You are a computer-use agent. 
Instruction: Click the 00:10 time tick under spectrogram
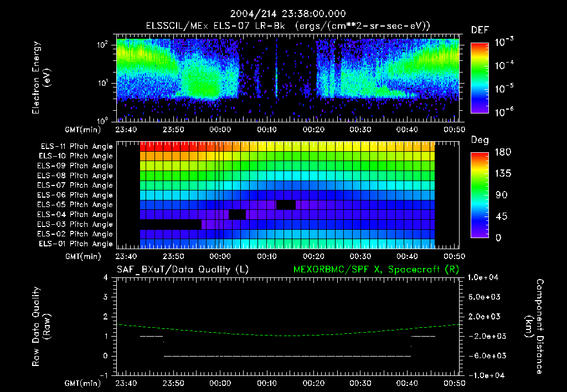(x=267, y=130)
